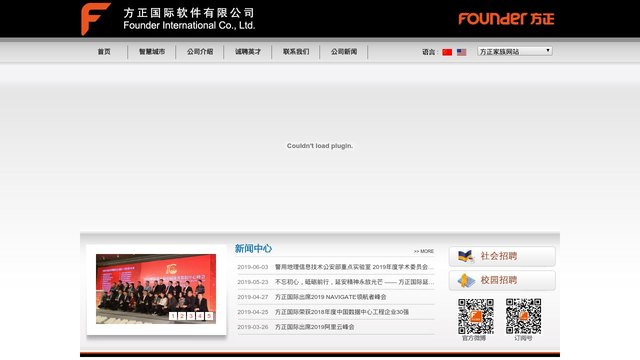The height and width of the screenshot is (360, 640).
Task: Click the 方正国际软件有限公司 title text
Action: click(x=189, y=13)
